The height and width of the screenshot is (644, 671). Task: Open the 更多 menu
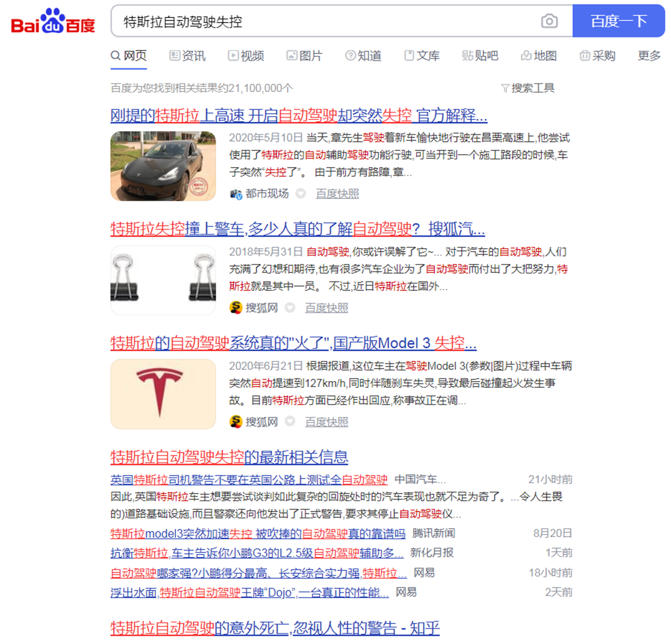649,56
